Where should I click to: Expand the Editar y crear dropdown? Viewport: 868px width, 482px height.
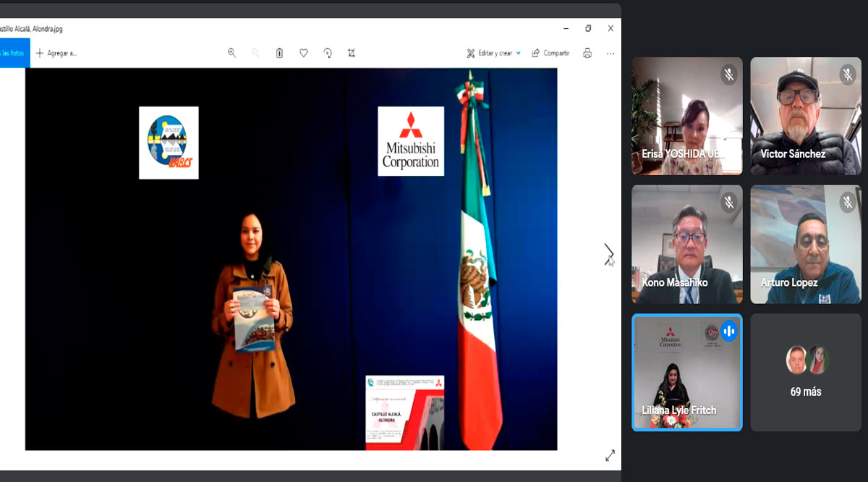pyautogui.click(x=493, y=53)
